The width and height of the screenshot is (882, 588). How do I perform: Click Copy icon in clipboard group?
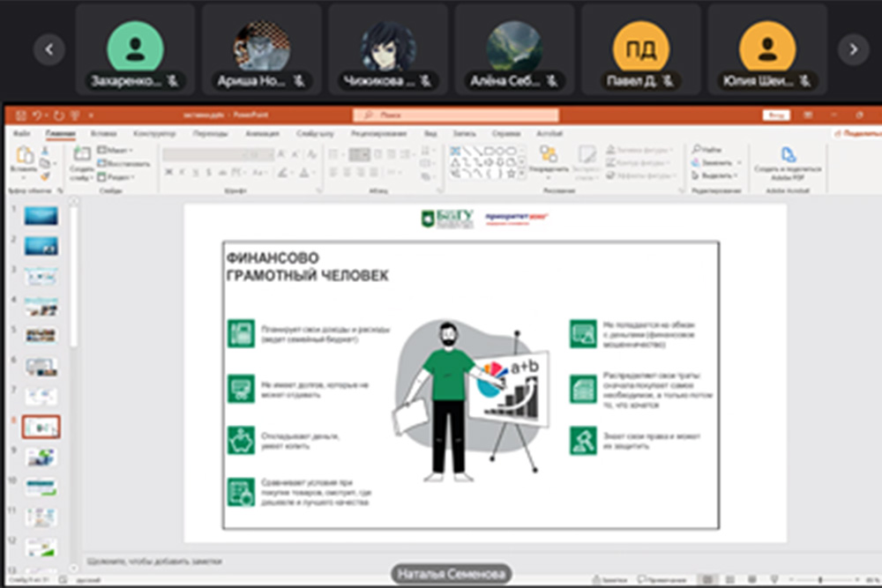coord(45,163)
